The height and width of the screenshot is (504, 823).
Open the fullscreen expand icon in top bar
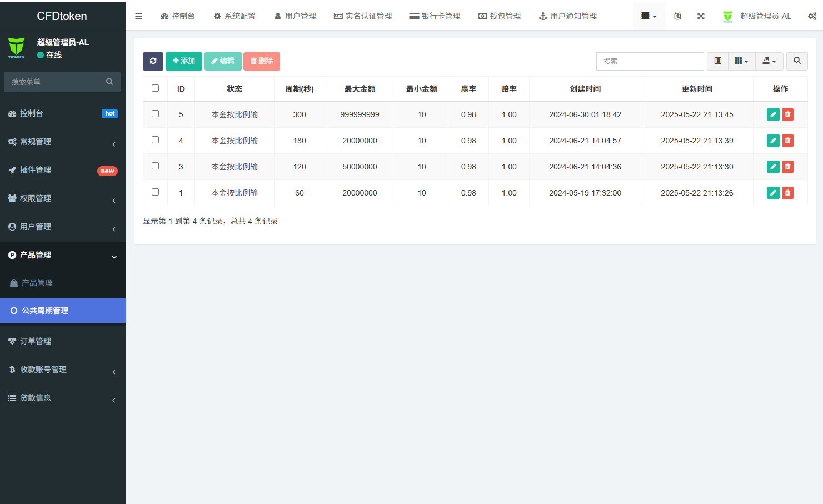pos(701,16)
